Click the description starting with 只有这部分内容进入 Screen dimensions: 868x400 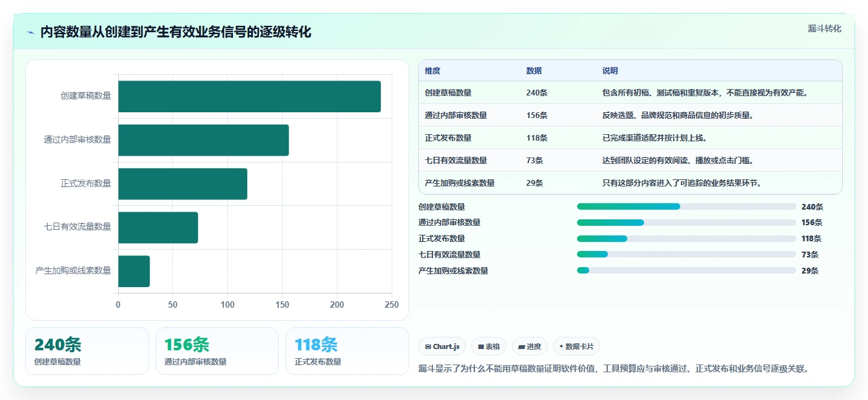(x=682, y=183)
